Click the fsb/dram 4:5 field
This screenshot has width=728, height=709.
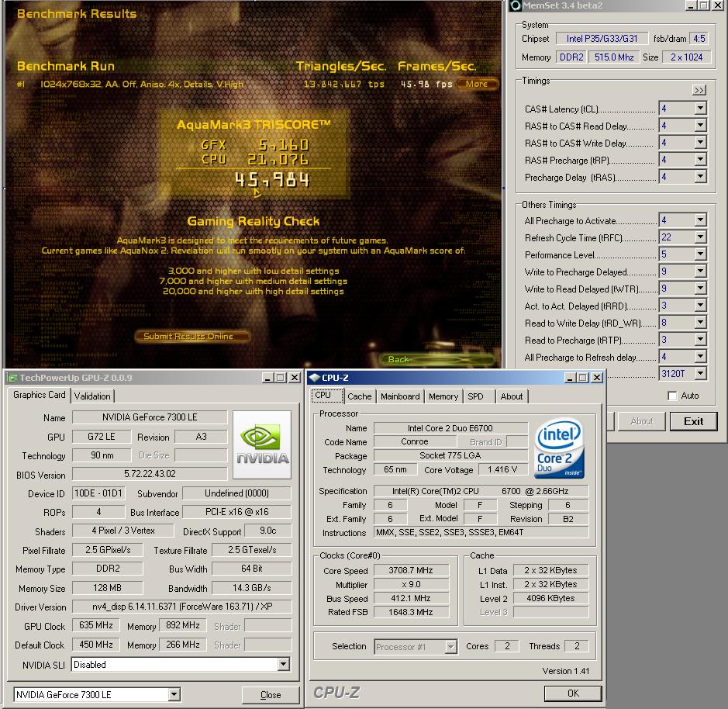tap(699, 39)
